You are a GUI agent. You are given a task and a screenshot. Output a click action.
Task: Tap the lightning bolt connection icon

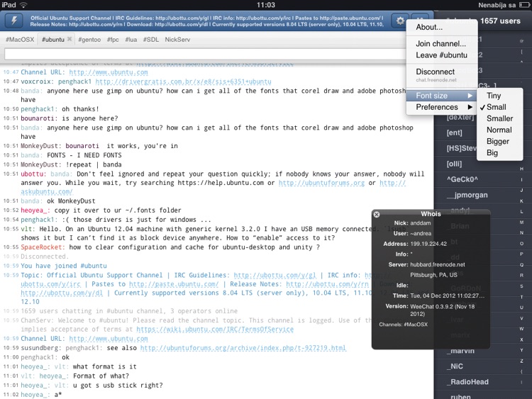coord(14,21)
